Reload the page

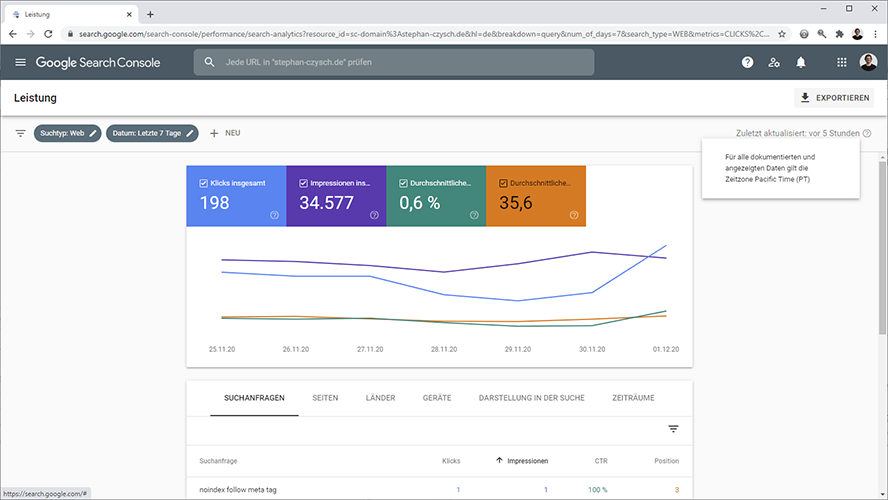pyautogui.click(x=49, y=34)
